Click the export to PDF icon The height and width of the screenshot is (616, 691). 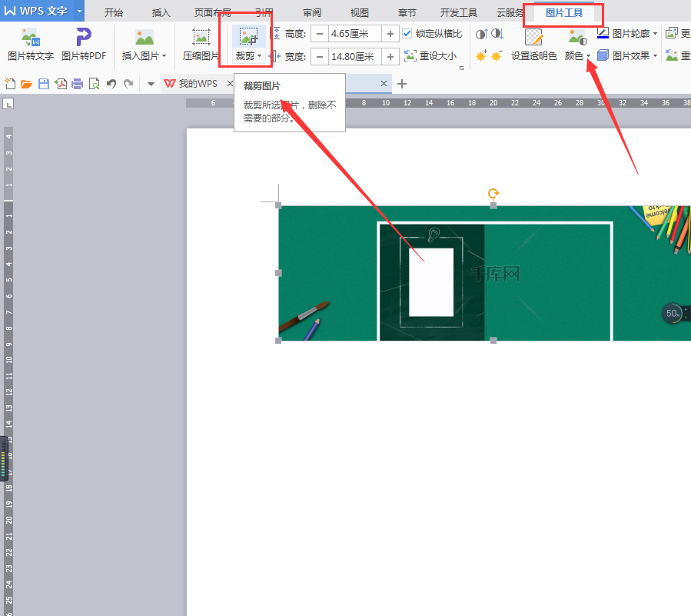[x=61, y=83]
